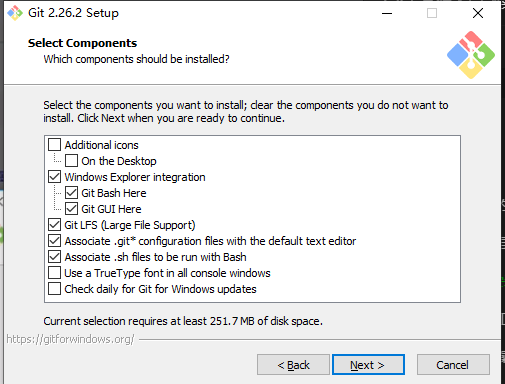The image size is (505, 384).
Task: Click the disabled maximize window button
Action: (x=432, y=13)
